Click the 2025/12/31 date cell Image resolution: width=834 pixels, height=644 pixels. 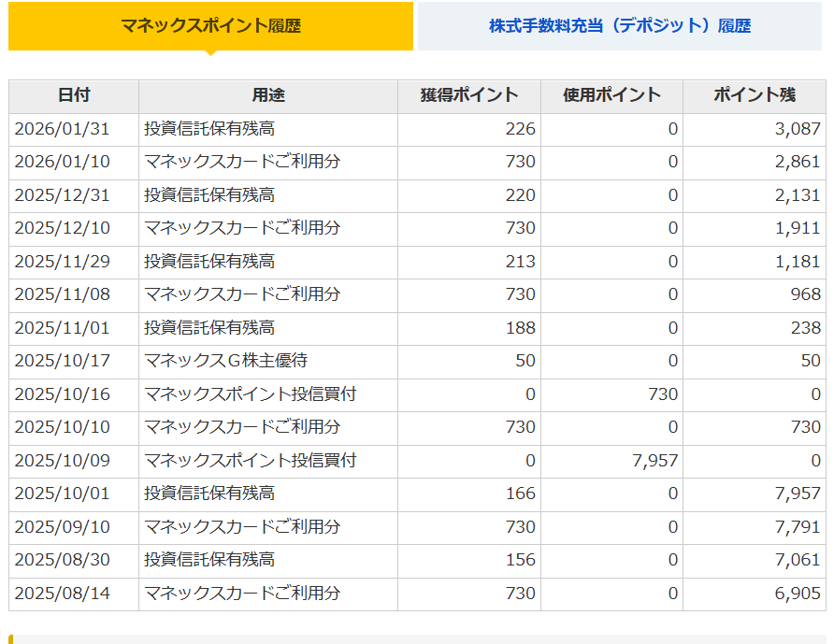click(x=62, y=195)
